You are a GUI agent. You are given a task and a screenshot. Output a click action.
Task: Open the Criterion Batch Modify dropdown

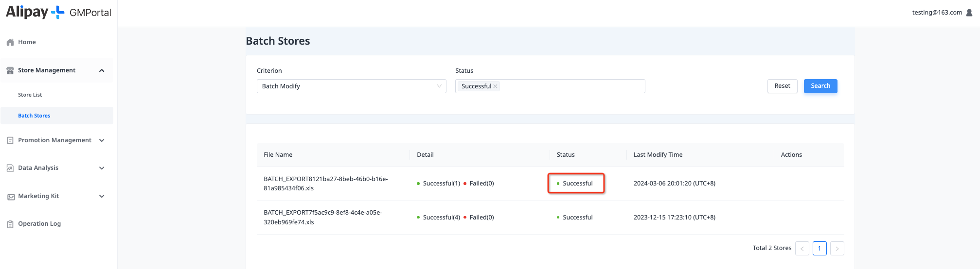click(x=351, y=86)
